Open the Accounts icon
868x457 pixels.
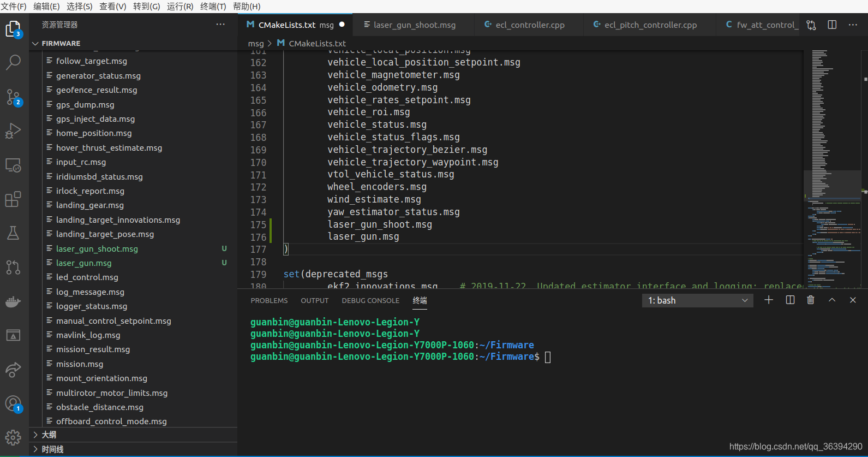point(13,404)
